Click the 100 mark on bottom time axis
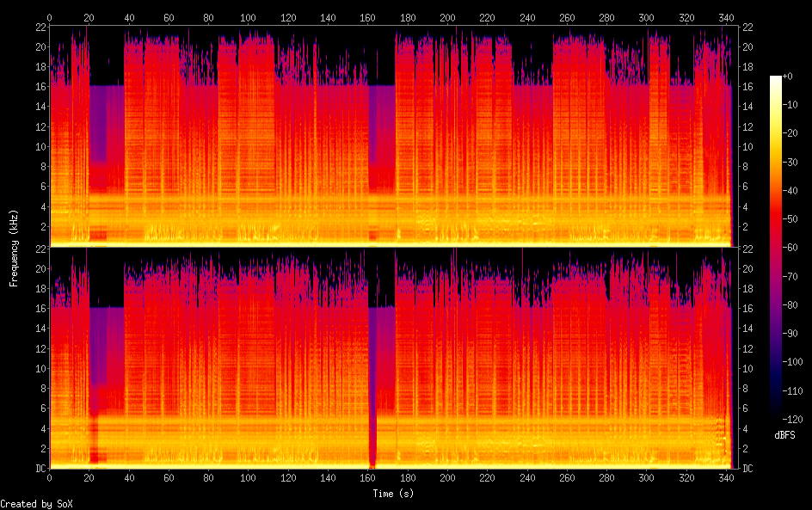The image size is (812, 510). tap(249, 477)
